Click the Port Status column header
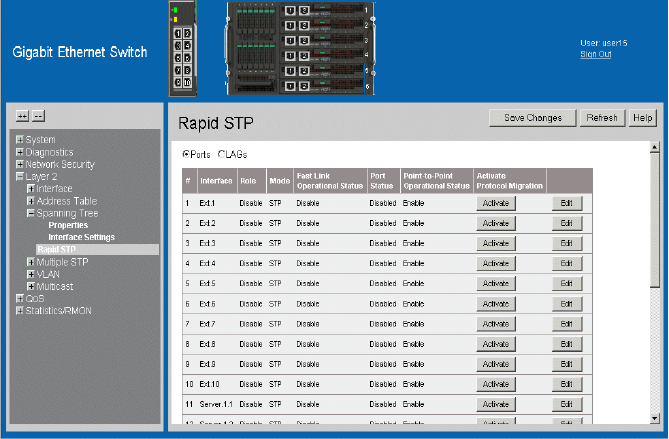669x439 pixels. coord(382,181)
